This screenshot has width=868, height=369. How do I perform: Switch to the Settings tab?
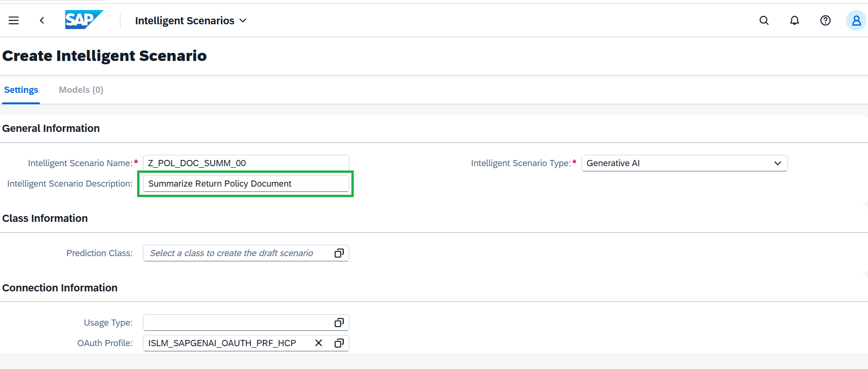click(x=21, y=90)
